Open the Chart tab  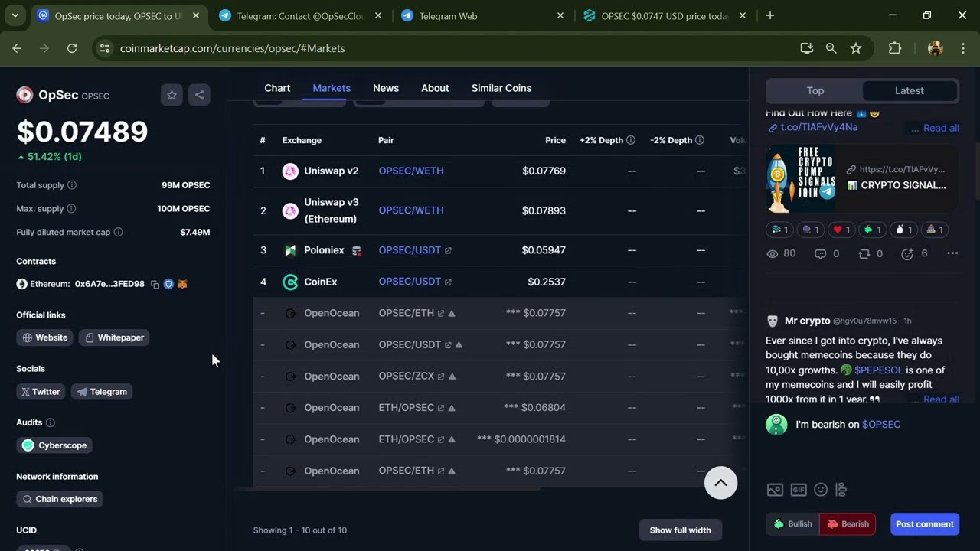(277, 88)
